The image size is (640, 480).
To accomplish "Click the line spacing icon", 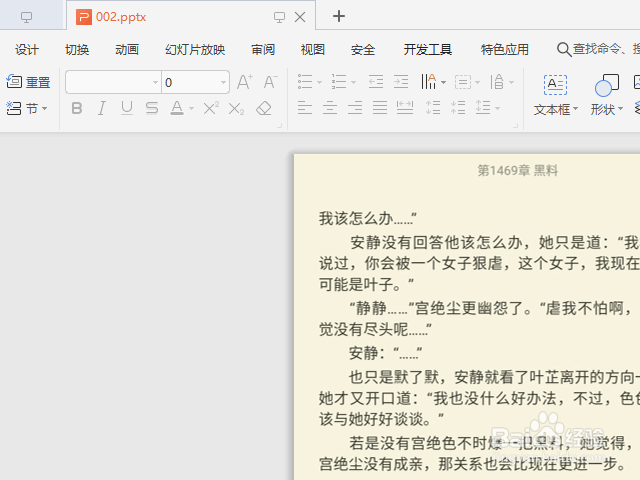I will click(483, 108).
